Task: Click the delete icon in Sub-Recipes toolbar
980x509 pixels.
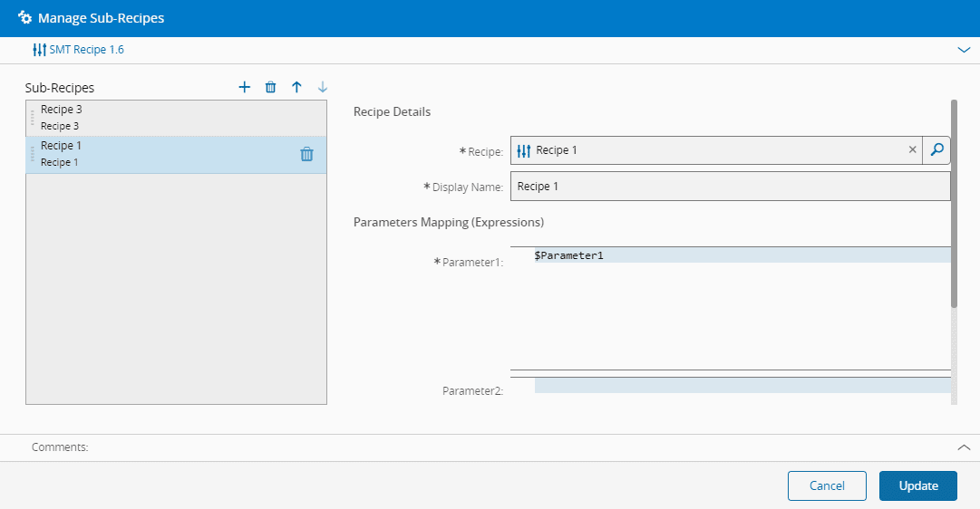Action: point(270,87)
